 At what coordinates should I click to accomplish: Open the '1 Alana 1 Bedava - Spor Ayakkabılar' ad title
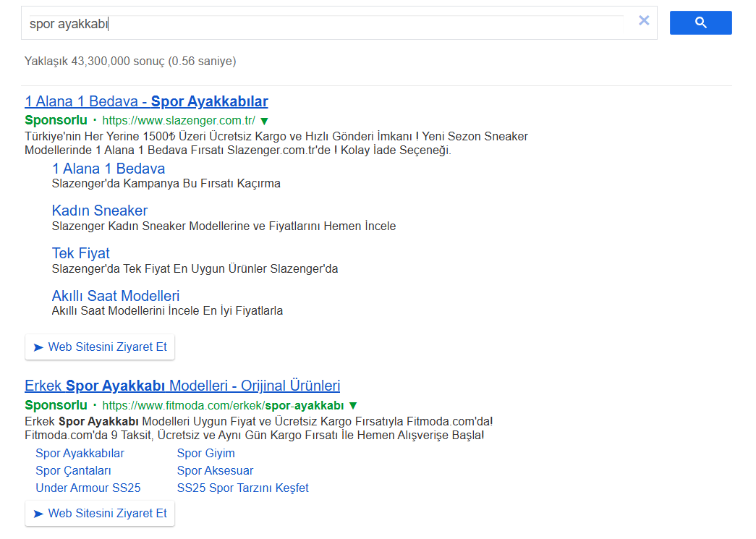tap(146, 101)
